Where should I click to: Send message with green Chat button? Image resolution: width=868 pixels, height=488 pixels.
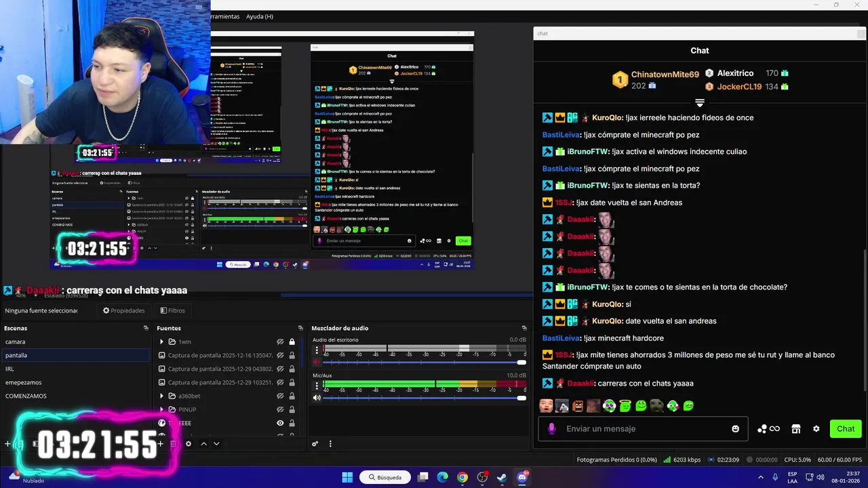click(846, 428)
